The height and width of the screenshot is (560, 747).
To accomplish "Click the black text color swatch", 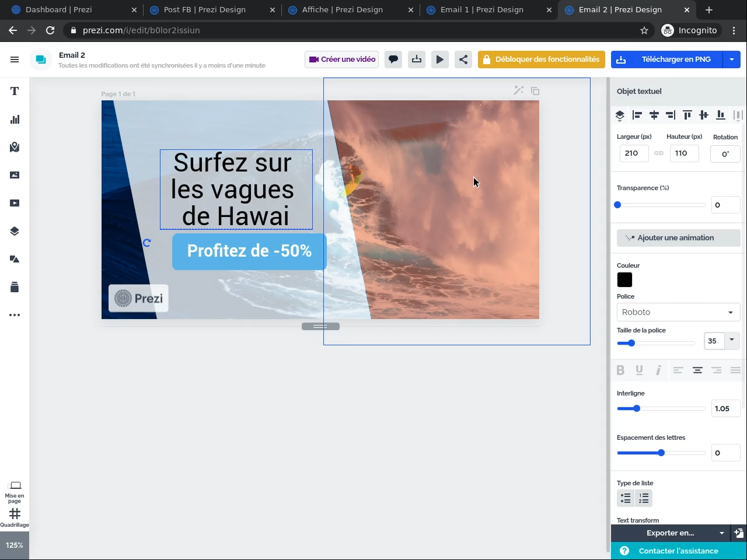I will pyautogui.click(x=624, y=280).
